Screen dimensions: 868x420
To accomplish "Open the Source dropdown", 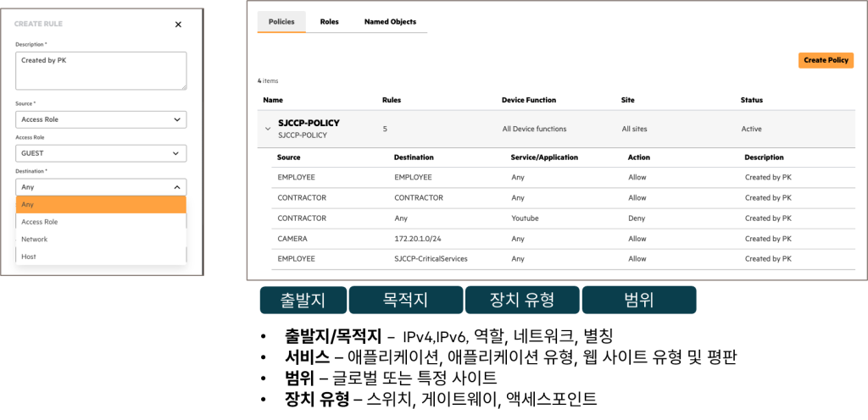I will (101, 119).
